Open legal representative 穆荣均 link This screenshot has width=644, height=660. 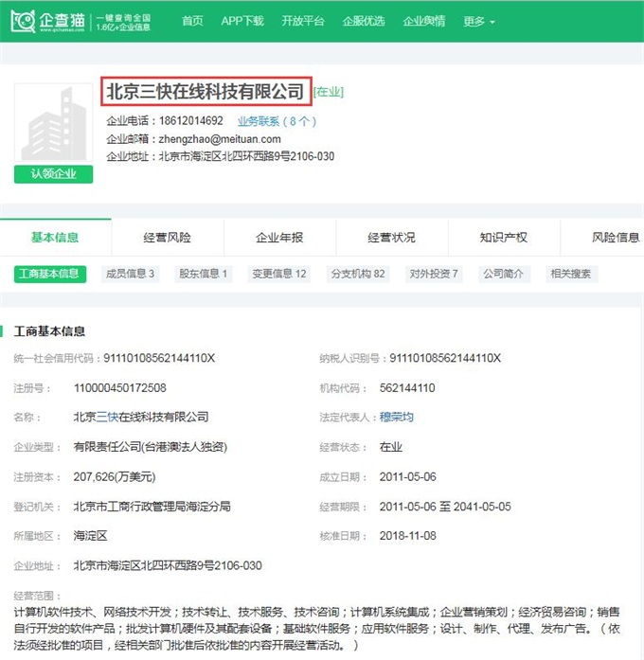(x=397, y=418)
